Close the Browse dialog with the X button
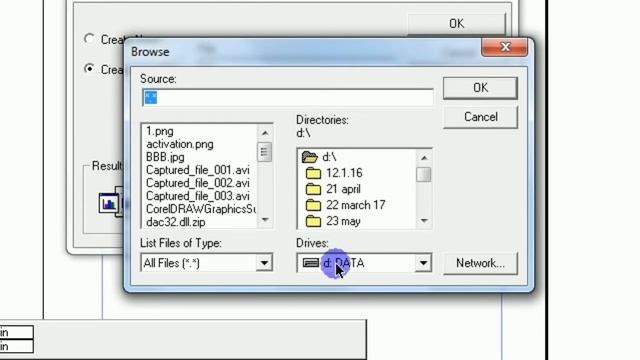 click(x=505, y=47)
